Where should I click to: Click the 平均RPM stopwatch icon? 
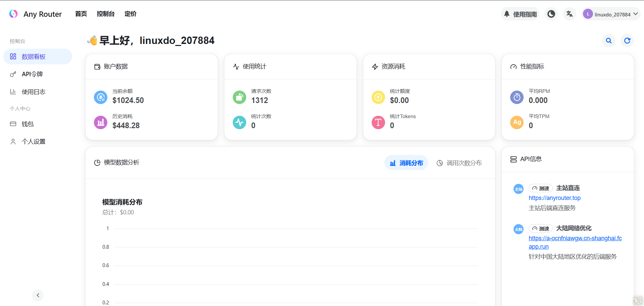[x=517, y=97]
